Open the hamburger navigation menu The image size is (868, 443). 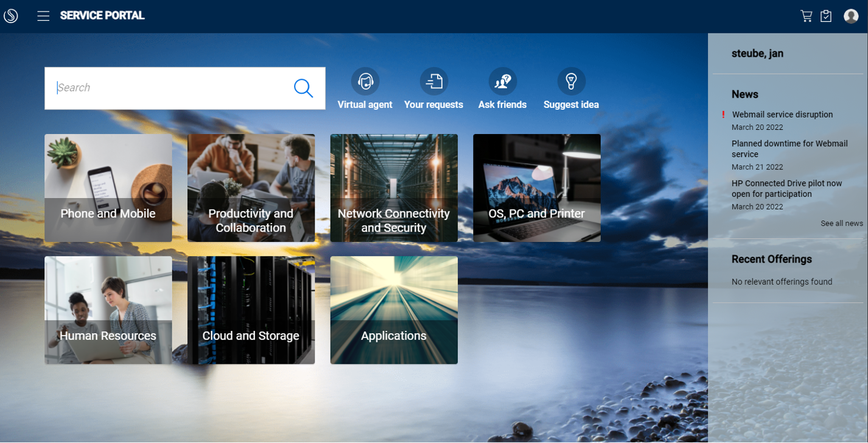click(43, 16)
